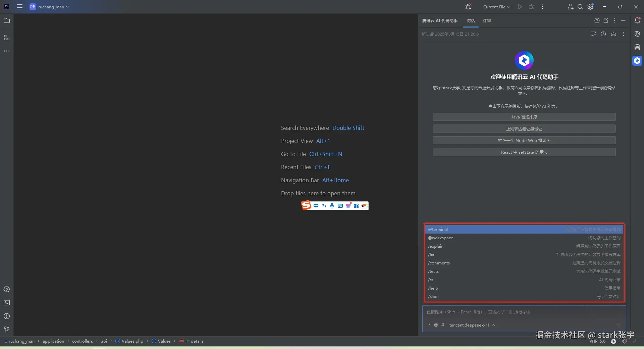Insert slash command in chat input
The height and width of the screenshot is (349, 644).
429,325
